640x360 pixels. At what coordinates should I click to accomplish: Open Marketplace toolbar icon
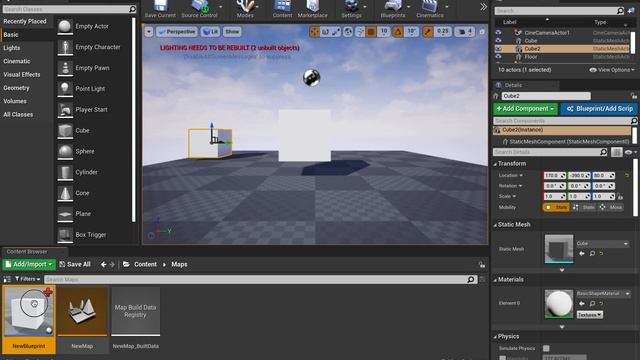pyautogui.click(x=313, y=9)
